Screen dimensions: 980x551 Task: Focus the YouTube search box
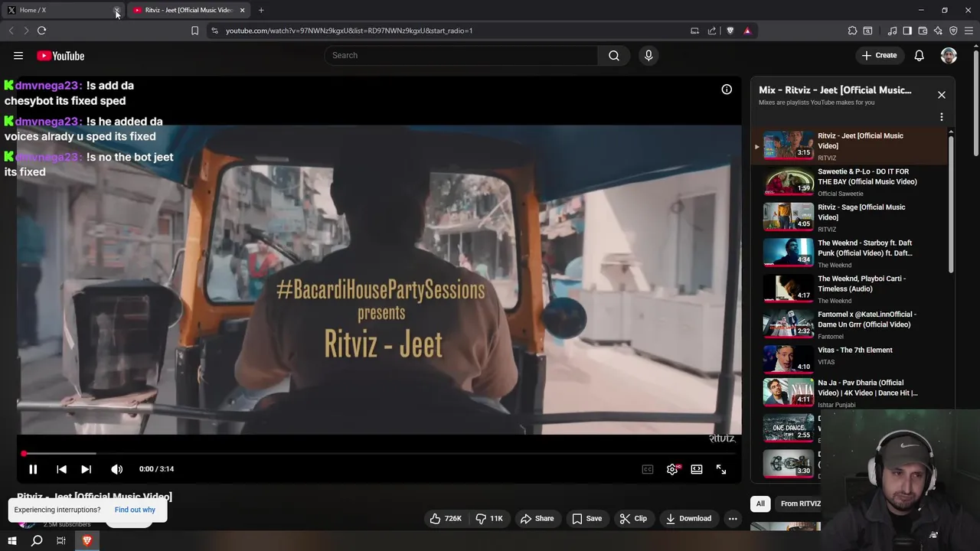tap(461, 55)
